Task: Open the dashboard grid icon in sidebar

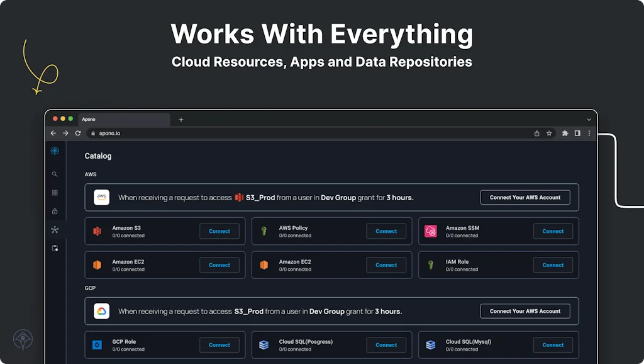Action: pos(55,193)
